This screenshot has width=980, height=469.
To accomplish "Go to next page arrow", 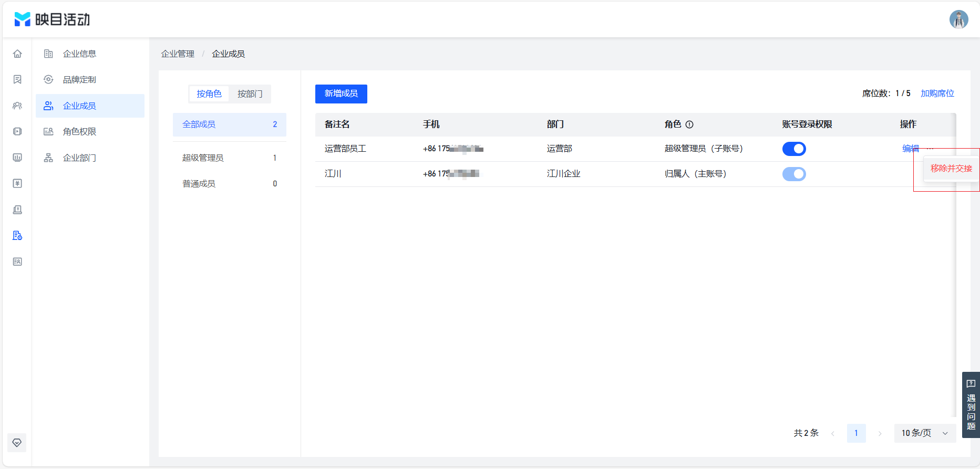I will coord(880,433).
